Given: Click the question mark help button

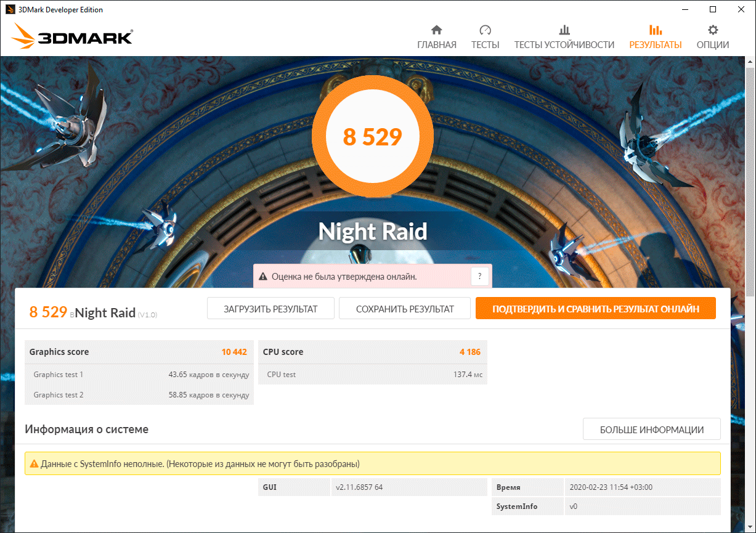Looking at the screenshot, I should point(480,277).
